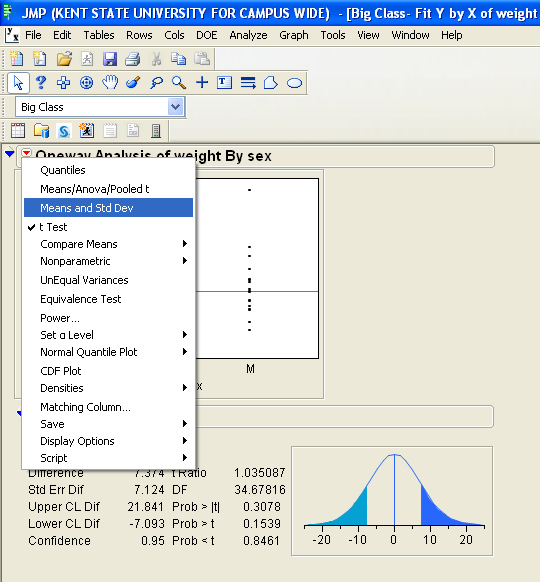Open the Cols menu
This screenshot has height=582, width=540.
tap(174, 35)
